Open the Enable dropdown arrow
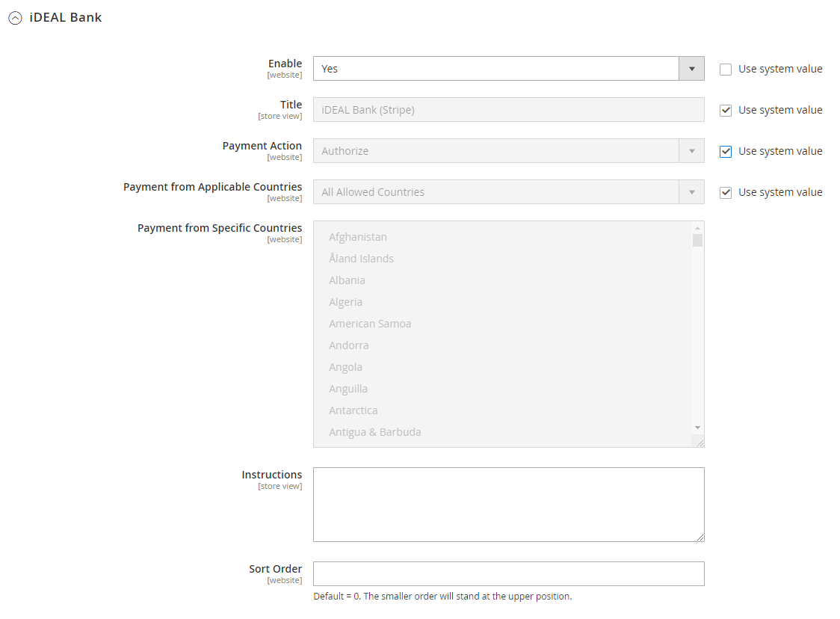Image resolution: width=840 pixels, height=619 pixels. pyautogui.click(x=691, y=69)
